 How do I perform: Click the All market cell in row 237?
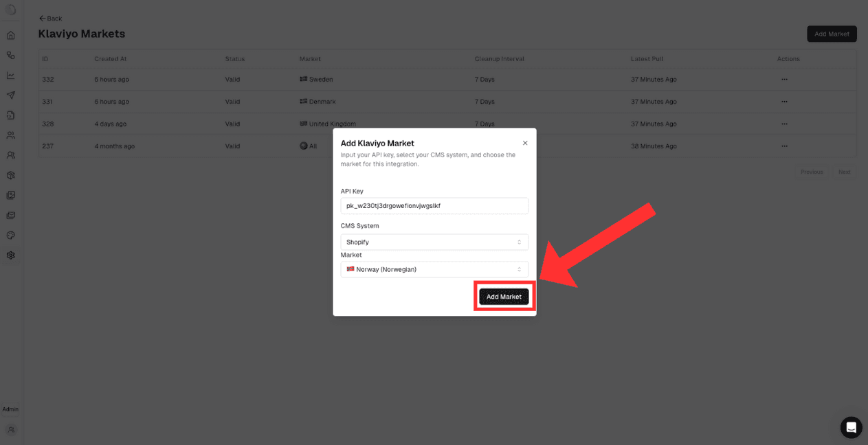(x=309, y=146)
